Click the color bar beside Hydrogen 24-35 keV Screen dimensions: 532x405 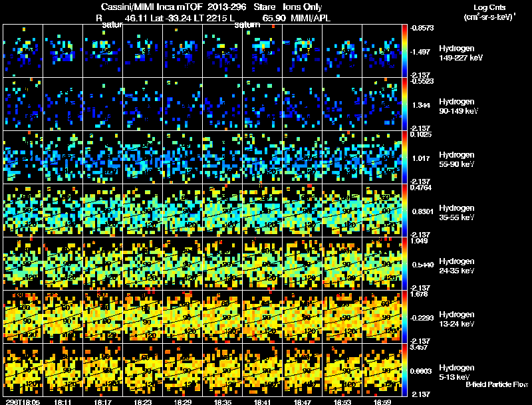point(404,264)
